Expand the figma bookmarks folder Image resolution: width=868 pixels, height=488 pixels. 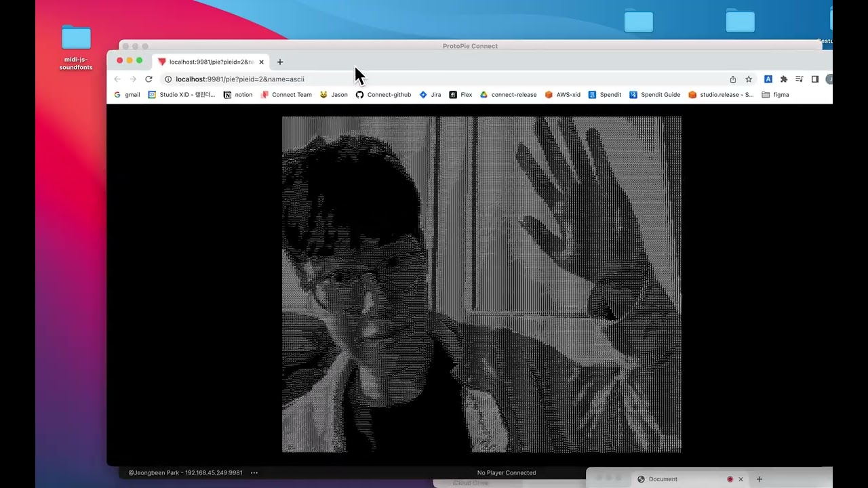pyautogui.click(x=775, y=95)
